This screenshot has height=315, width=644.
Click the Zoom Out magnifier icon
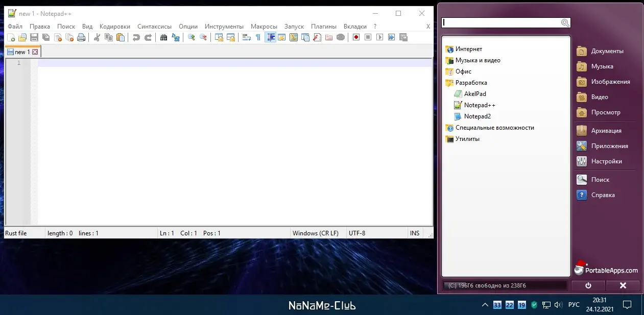[203, 37]
